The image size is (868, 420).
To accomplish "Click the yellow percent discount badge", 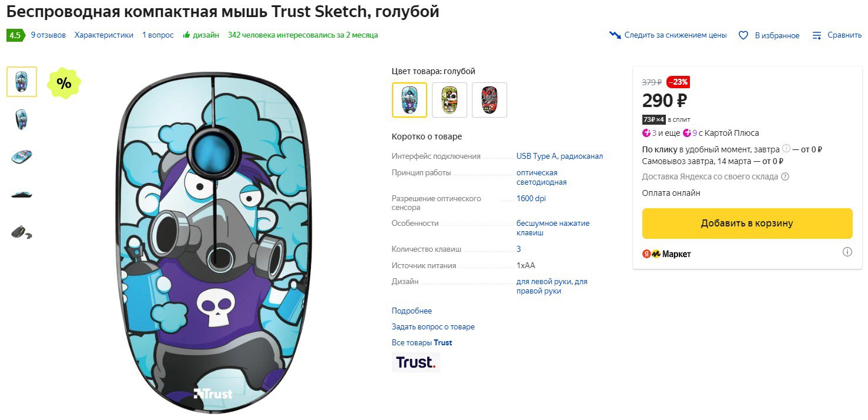I will [64, 83].
